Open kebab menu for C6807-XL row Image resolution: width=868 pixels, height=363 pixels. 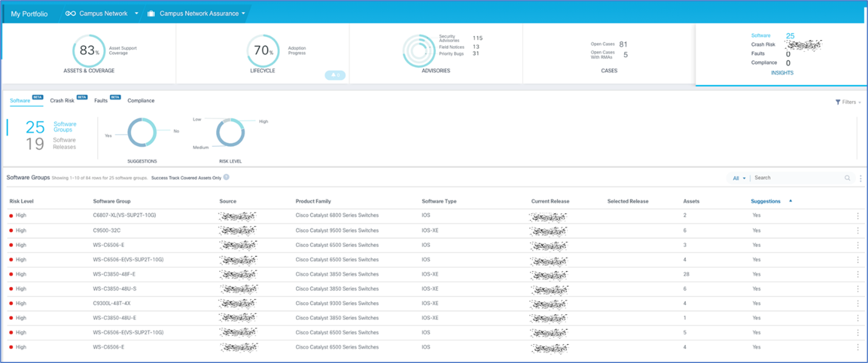[857, 216]
